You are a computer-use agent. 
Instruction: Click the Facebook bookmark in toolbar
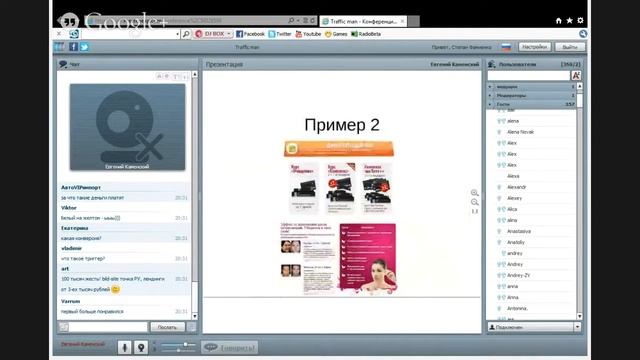tap(250, 34)
